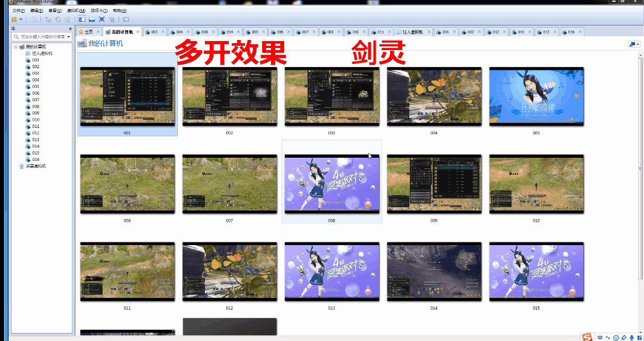
Task: Select the 010 virtual machine thumbnail
Action: click(x=536, y=184)
